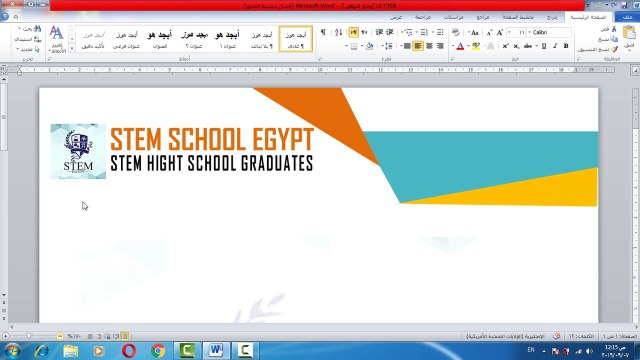This screenshot has height=360, width=640.
Task: Apply yellow text highlight color
Action: (x=476, y=46)
